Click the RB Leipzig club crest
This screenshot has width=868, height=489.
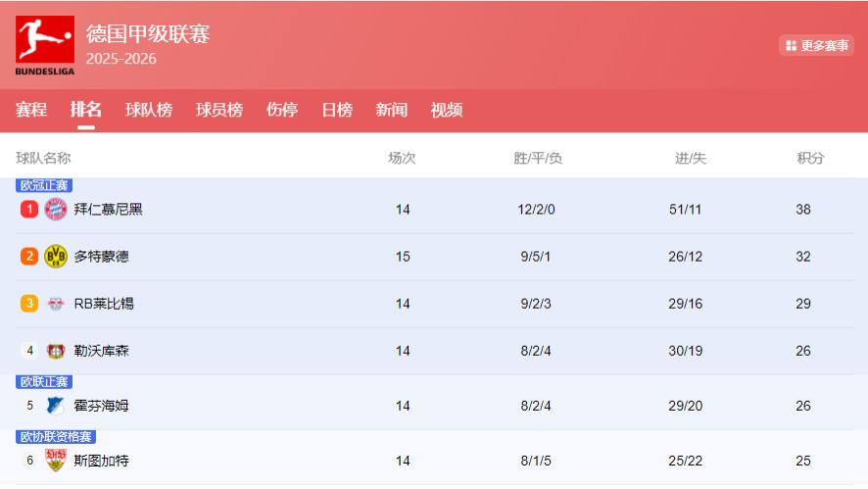(x=56, y=304)
